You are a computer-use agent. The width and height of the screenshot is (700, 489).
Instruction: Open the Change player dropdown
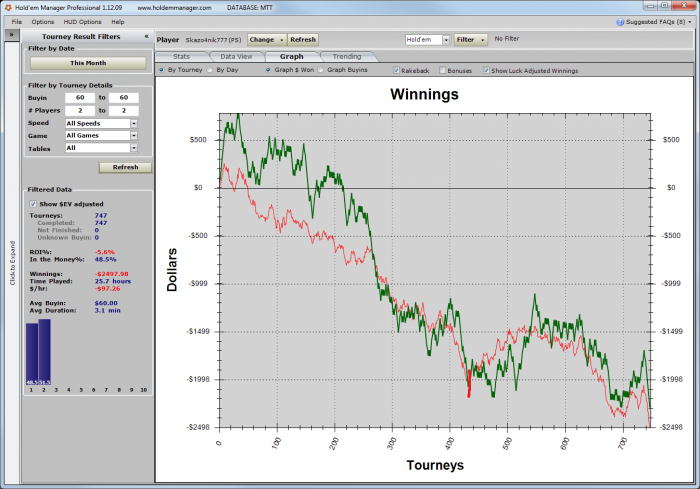[x=267, y=40]
